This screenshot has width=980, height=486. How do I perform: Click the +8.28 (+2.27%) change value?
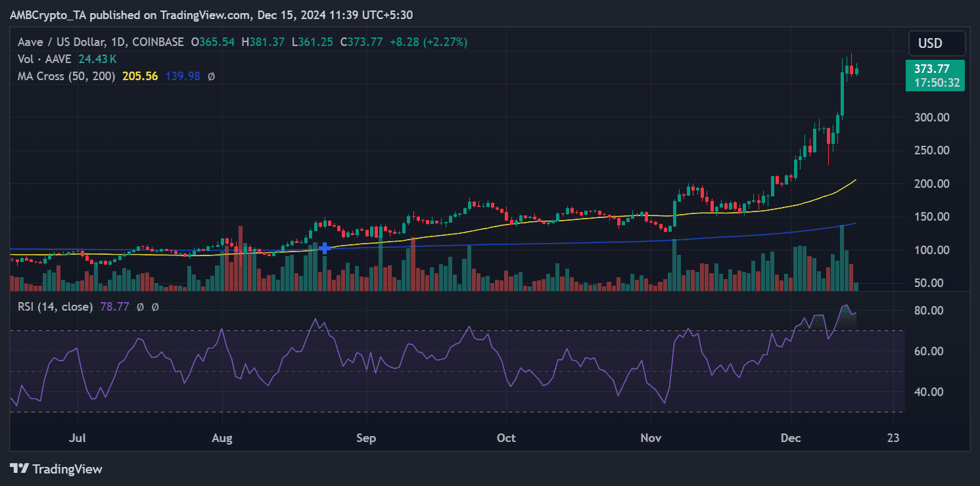tap(428, 42)
